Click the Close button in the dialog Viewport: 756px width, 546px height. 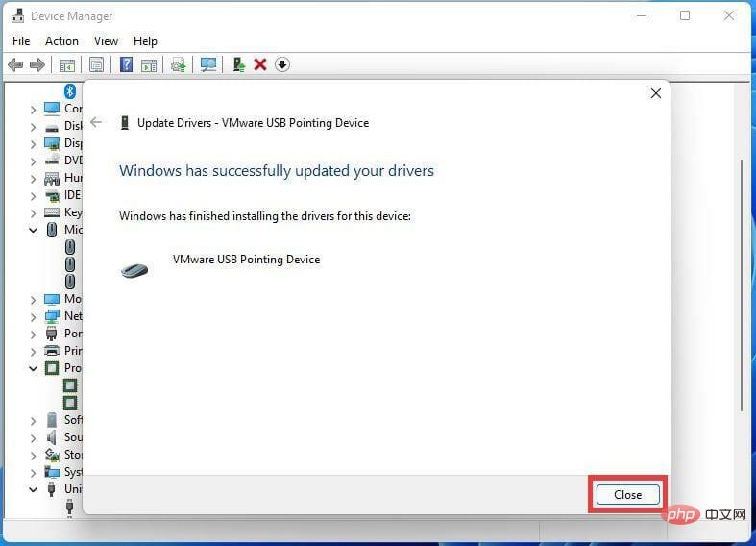[x=627, y=495]
